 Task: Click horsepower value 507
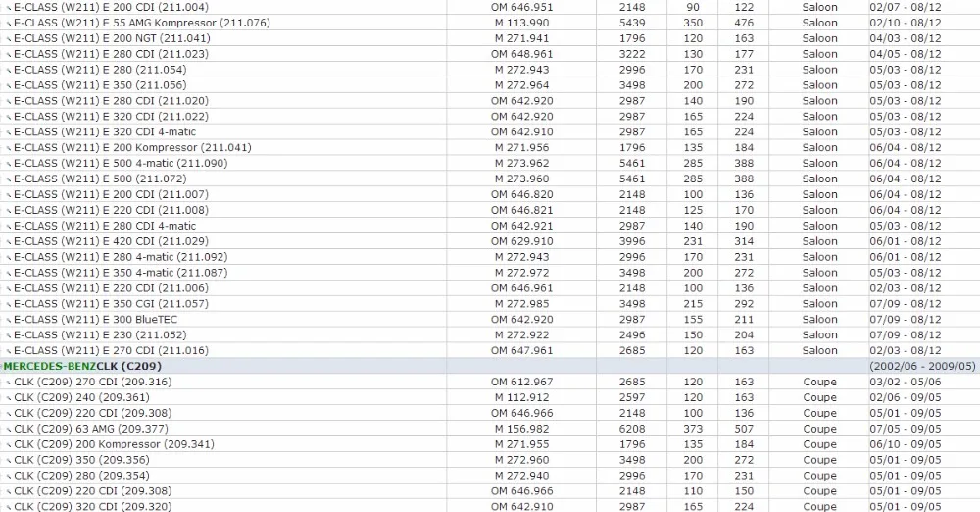pyautogui.click(x=744, y=429)
